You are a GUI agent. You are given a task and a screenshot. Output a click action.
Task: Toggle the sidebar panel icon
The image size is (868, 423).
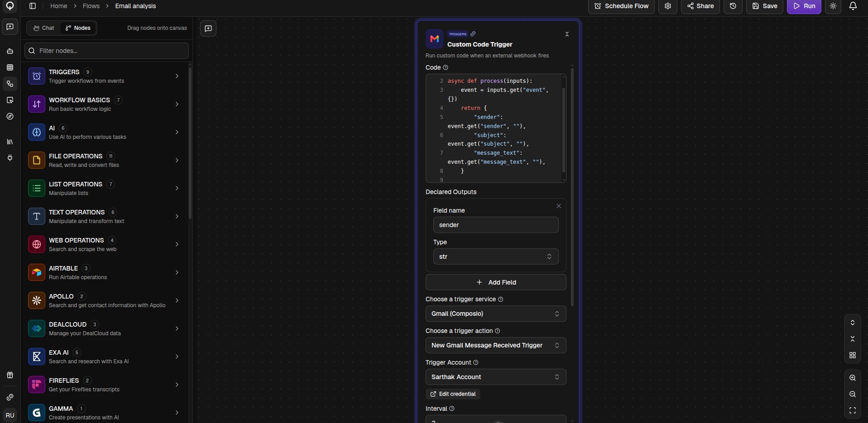click(x=33, y=6)
